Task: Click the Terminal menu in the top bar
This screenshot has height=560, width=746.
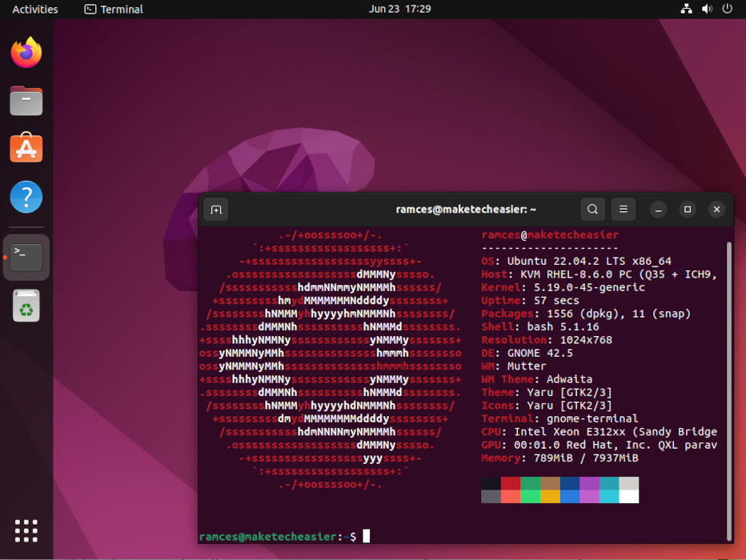Action: [x=112, y=9]
